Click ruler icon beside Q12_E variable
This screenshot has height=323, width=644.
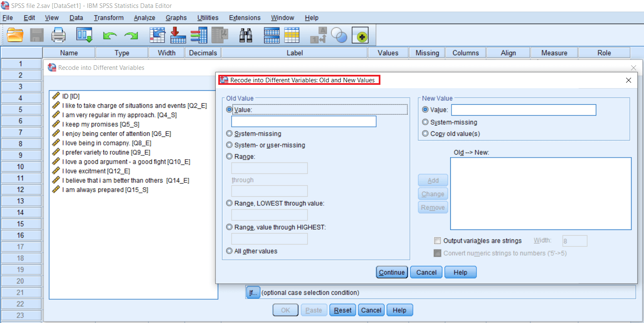tap(56, 171)
